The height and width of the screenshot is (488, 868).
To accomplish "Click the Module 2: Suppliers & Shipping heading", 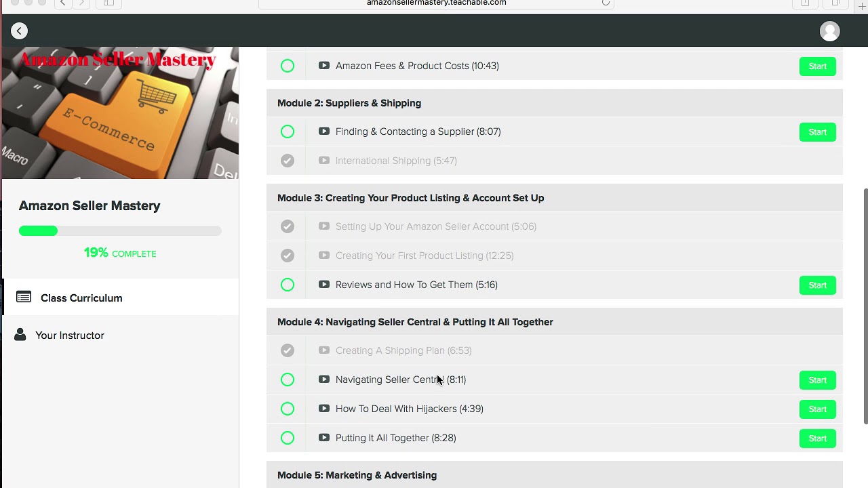I will tap(349, 103).
